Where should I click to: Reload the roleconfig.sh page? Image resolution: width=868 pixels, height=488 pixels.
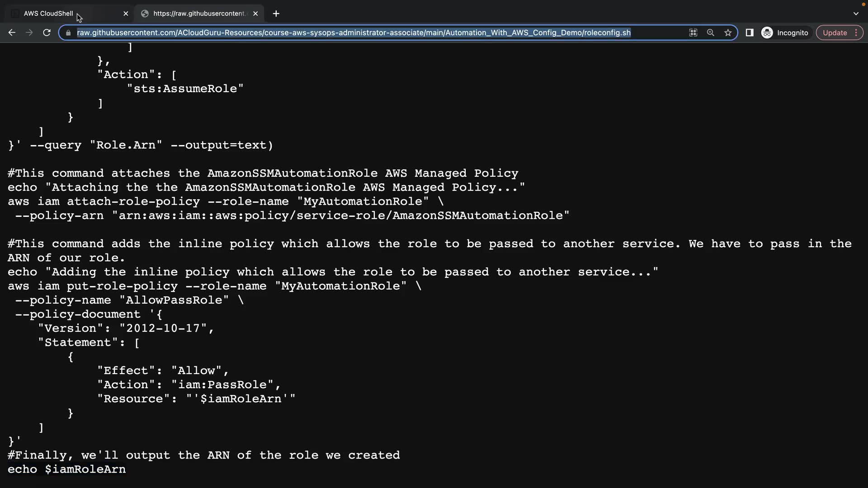(47, 33)
